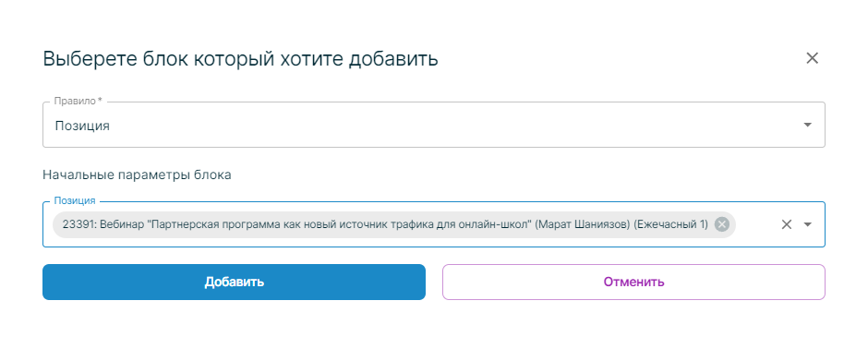
Task: Remove the 23391 webinar chip
Action: 721,224
